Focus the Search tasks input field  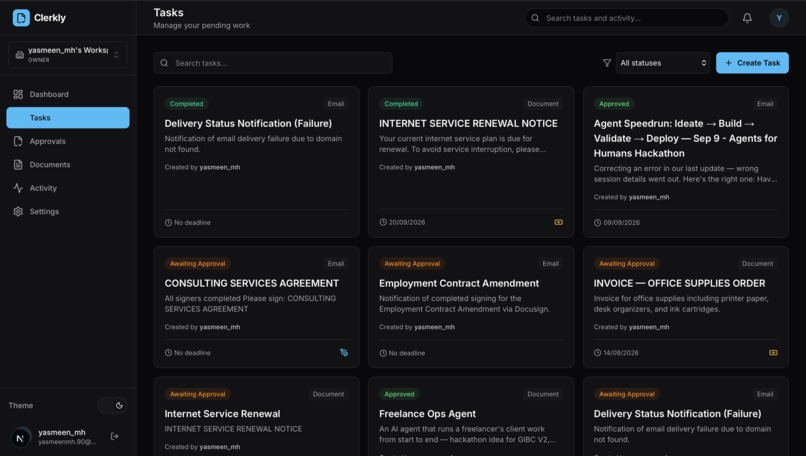tap(273, 63)
